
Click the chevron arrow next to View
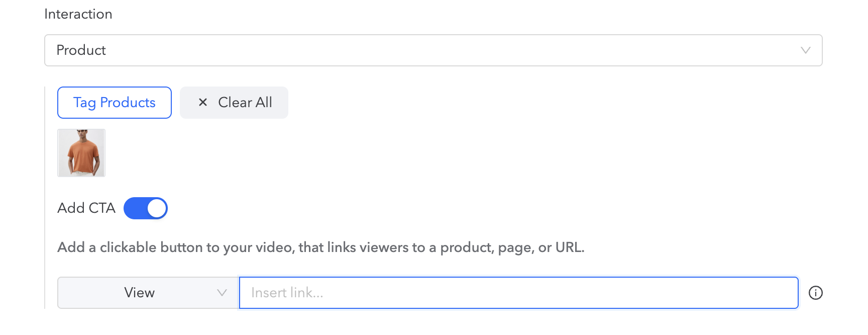click(x=222, y=293)
